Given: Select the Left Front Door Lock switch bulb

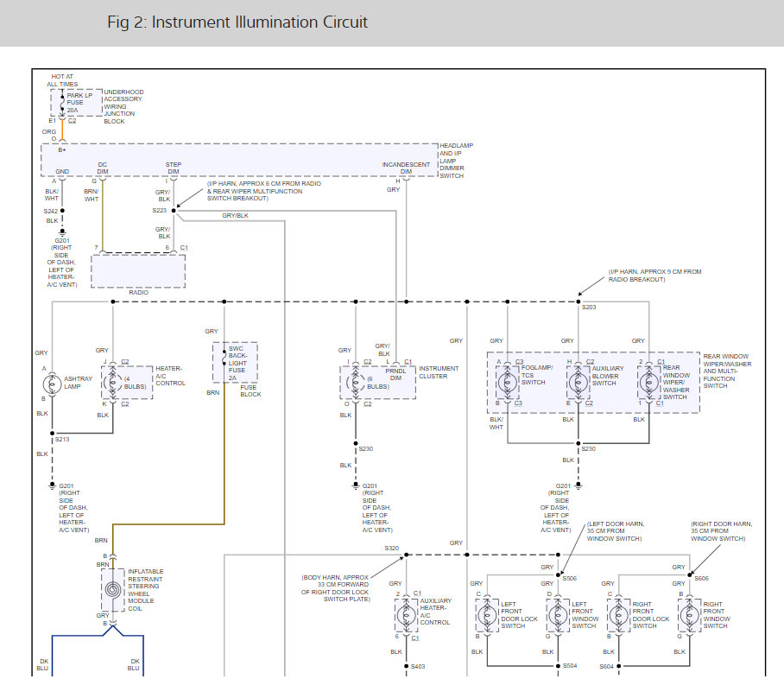Looking at the screenshot, I should click(x=487, y=616).
